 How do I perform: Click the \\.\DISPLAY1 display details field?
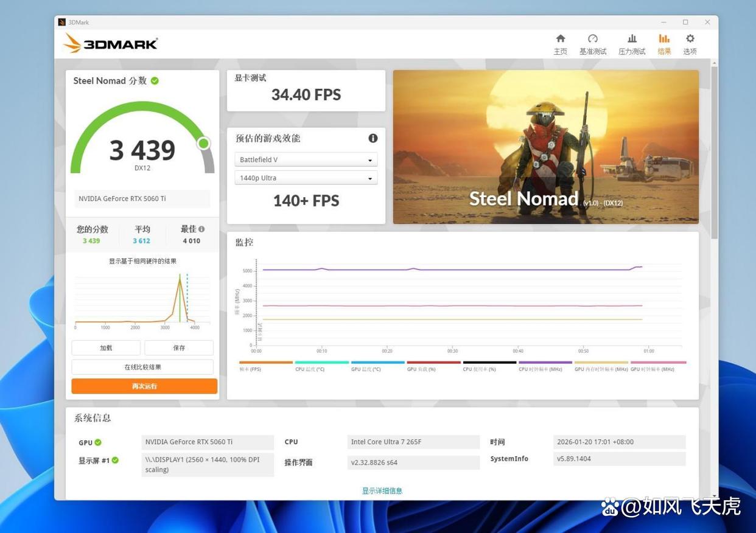(208, 465)
